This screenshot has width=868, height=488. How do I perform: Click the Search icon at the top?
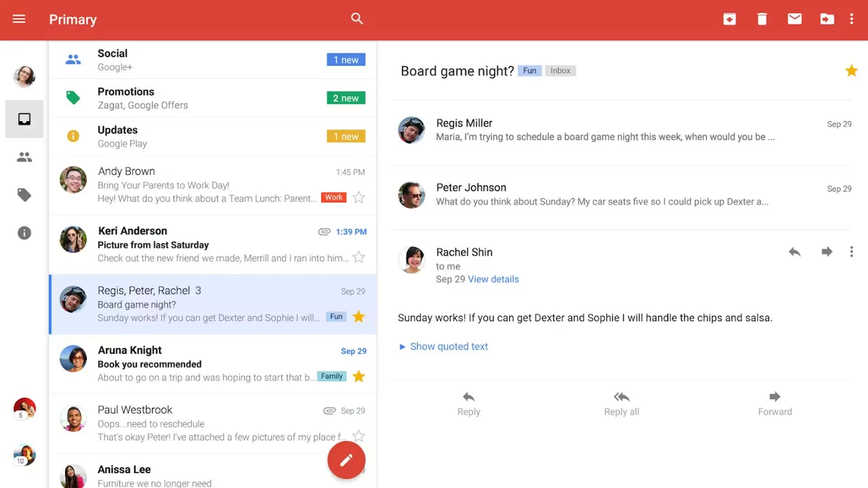pos(357,19)
